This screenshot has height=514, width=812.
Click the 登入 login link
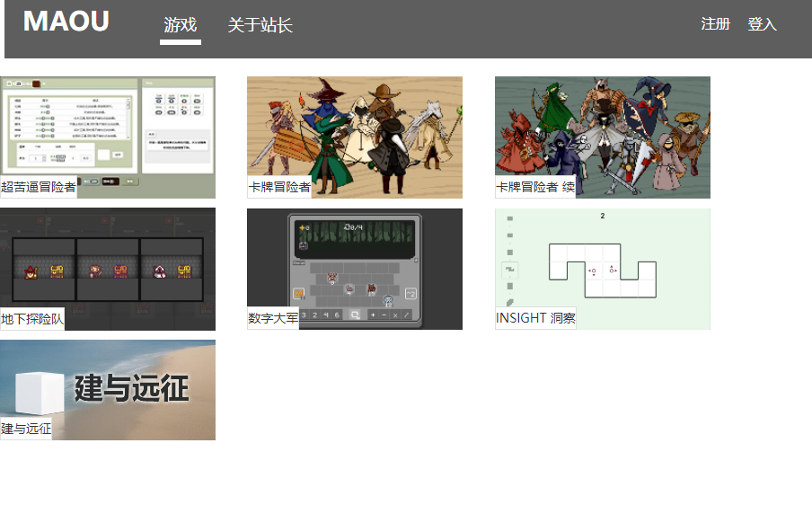762,24
